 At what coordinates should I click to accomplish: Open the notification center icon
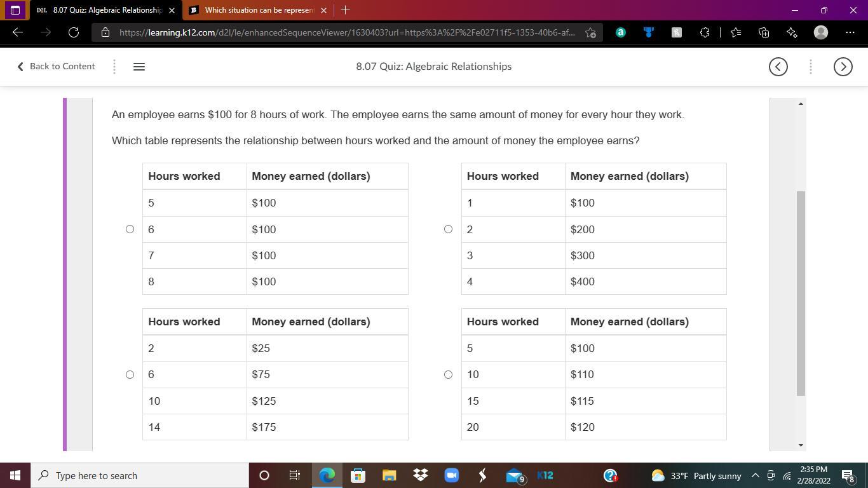coord(848,475)
